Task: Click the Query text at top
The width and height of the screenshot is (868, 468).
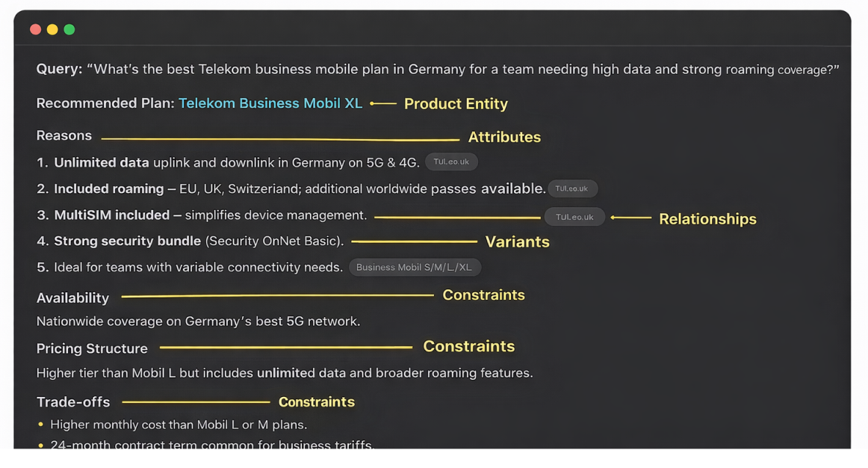Action: (437, 70)
